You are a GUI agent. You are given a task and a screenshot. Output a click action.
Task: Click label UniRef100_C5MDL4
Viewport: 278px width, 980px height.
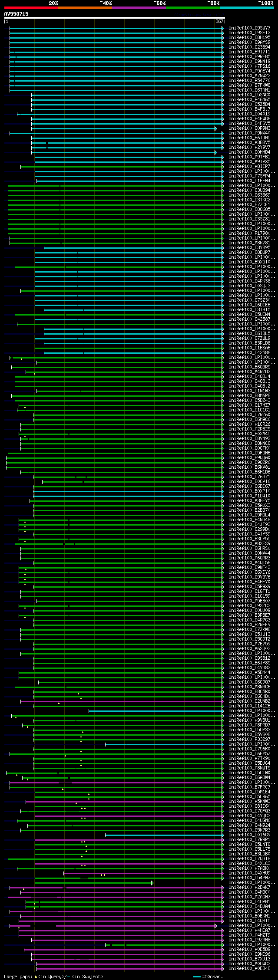(249, 515)
